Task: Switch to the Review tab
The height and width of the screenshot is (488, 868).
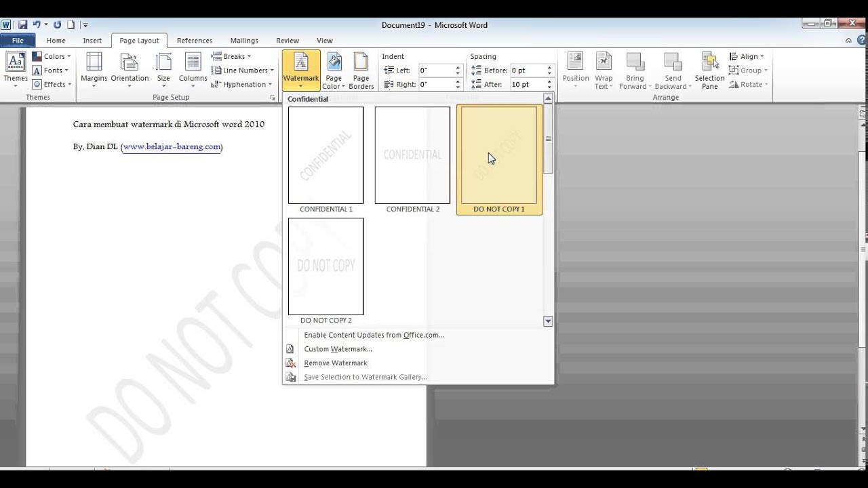Action: pos(288,41)
